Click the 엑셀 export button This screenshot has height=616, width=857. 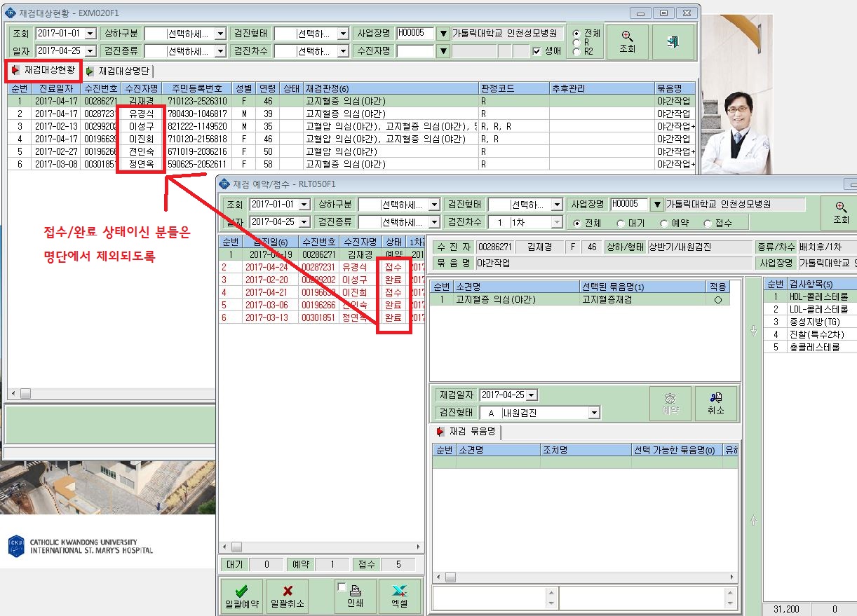click(400, 596)
